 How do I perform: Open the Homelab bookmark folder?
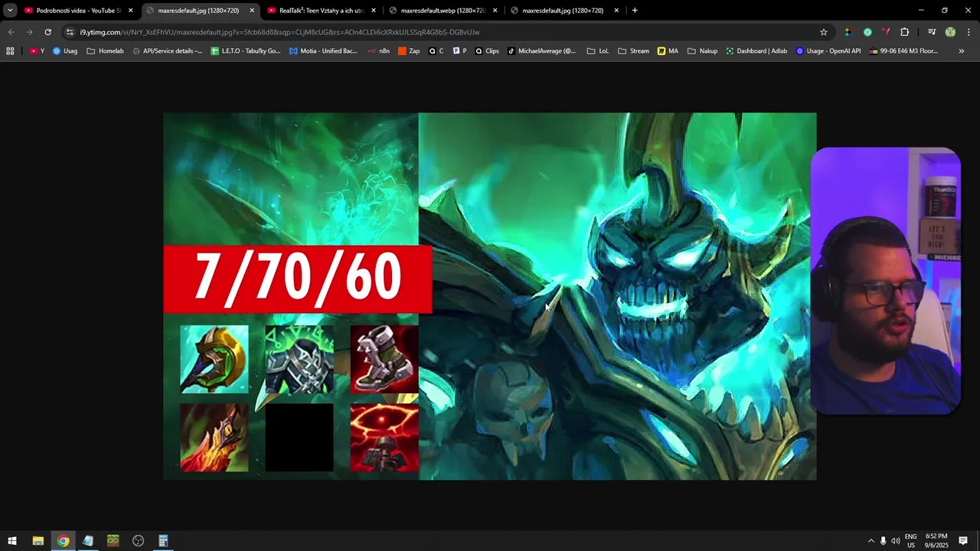tap(105, 51)
